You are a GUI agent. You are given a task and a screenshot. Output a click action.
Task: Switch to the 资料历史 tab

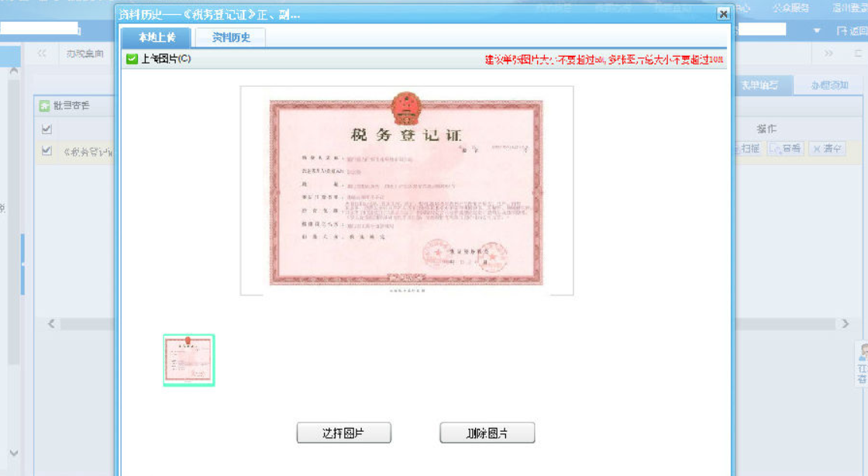(x=232, y=36)
